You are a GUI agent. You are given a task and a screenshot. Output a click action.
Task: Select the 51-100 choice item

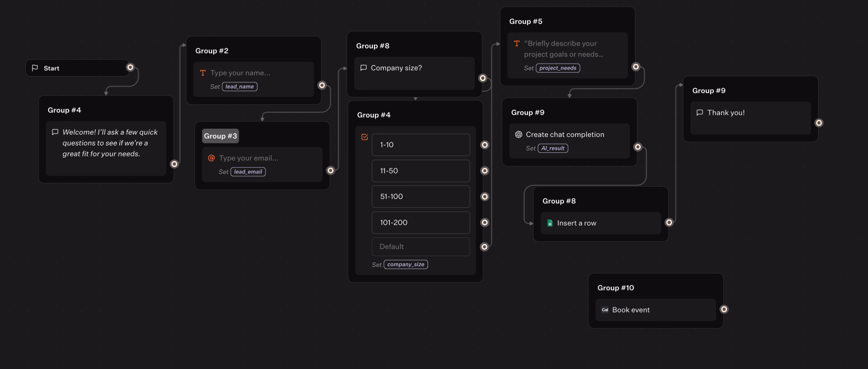pos(421,197)
